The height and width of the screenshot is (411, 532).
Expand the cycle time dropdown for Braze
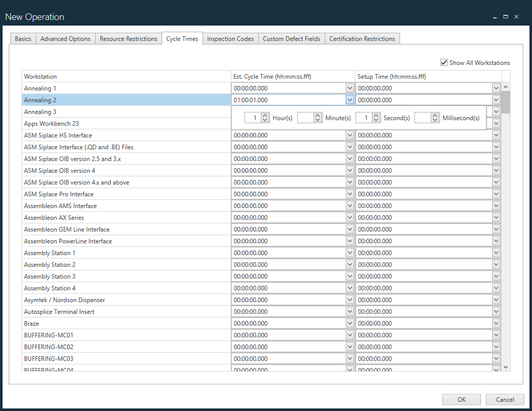pyautogui.click(x=349, y=323)
